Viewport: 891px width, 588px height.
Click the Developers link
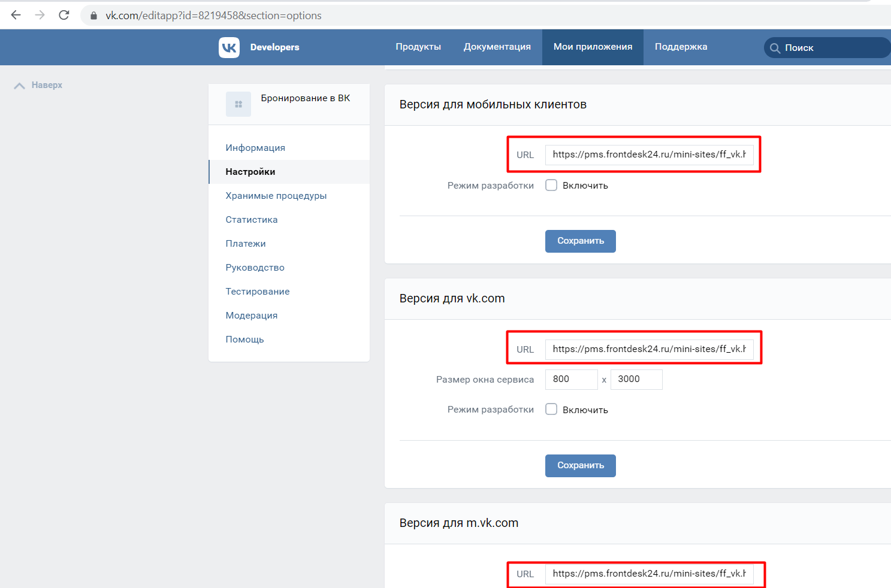point(274,47)
